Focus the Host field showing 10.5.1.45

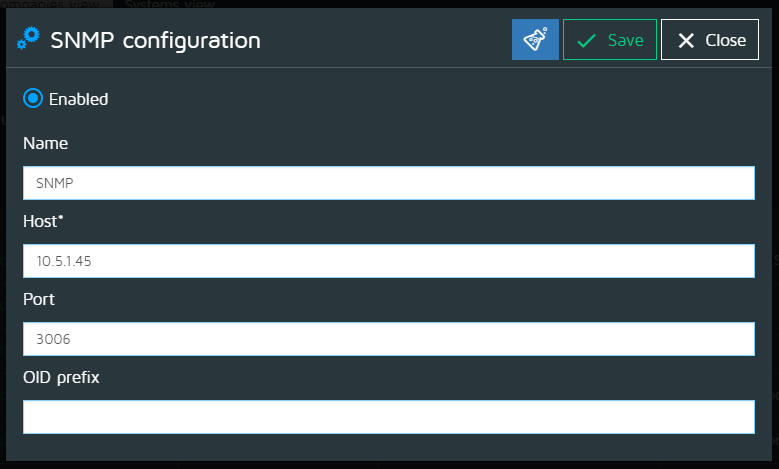coord(388,261)
